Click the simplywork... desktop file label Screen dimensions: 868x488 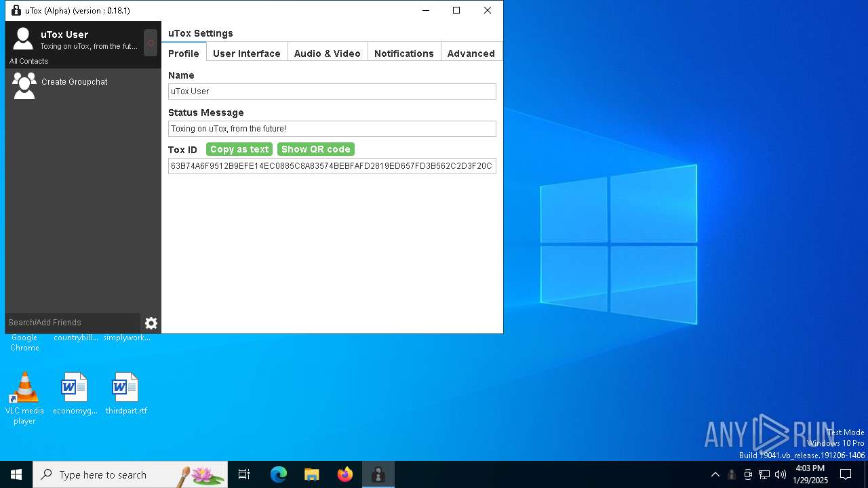tap(127, 338)
